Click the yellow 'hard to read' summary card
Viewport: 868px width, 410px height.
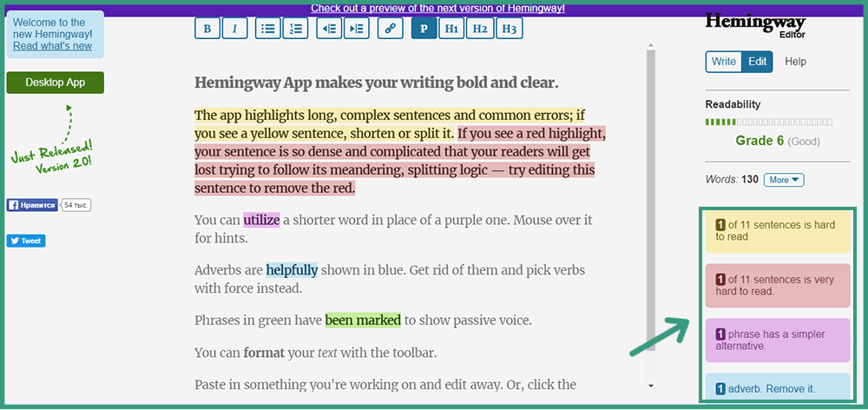(777, 231)
